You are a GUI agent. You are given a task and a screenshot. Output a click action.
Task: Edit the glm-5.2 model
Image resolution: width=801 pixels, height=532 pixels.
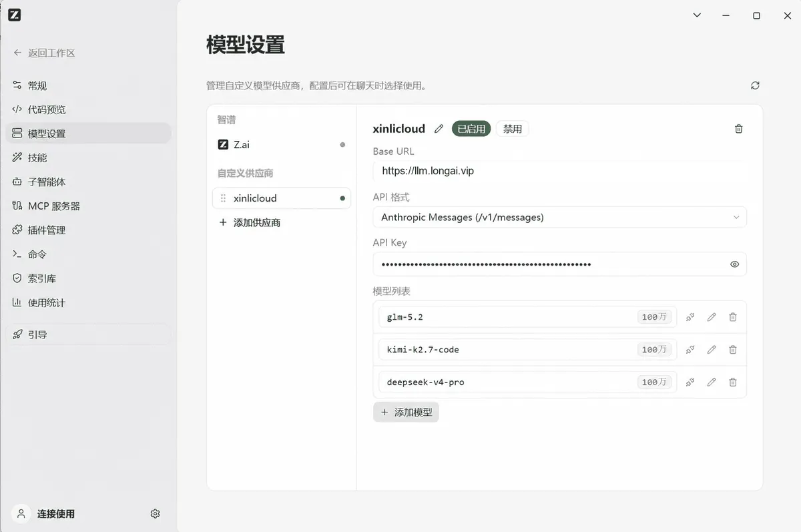[x=712, y=317]
